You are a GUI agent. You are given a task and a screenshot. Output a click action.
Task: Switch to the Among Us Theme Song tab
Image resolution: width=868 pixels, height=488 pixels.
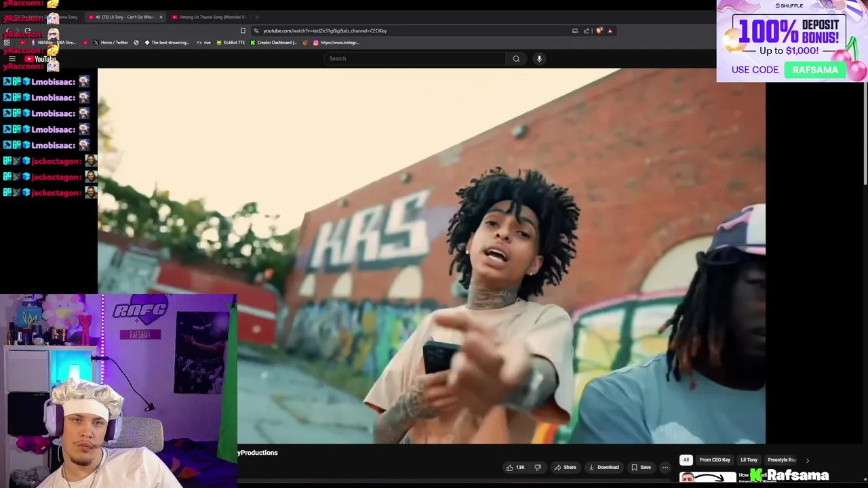click(208, 17)
